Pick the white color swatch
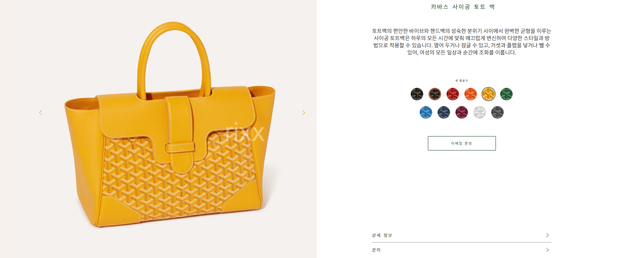The width and height of the screenshot is (644, 258). point(479,113)
